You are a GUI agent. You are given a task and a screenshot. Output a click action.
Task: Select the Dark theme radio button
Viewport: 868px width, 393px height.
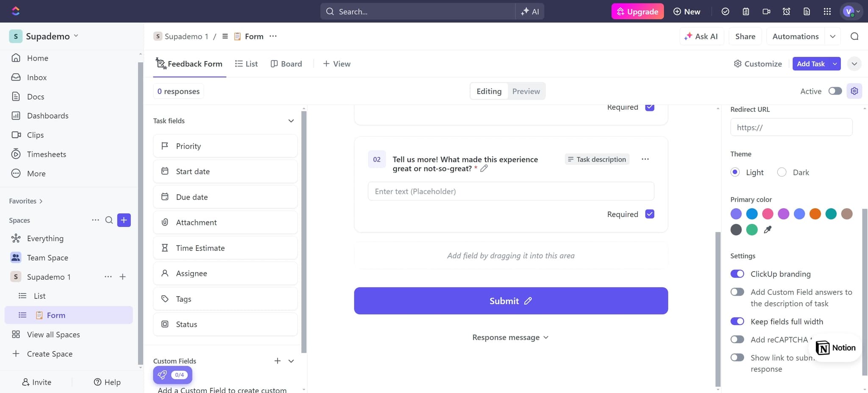[x=782, y=172]
